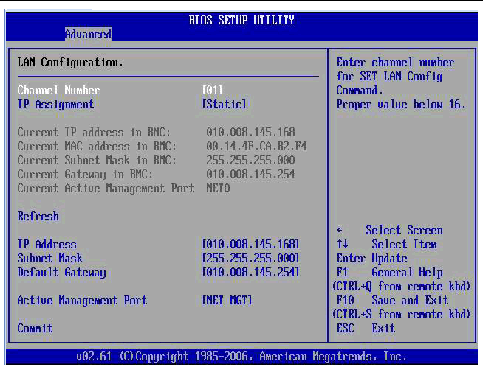
Task: Change the IP Assignment value [Static]
Action: coord(224,104)
